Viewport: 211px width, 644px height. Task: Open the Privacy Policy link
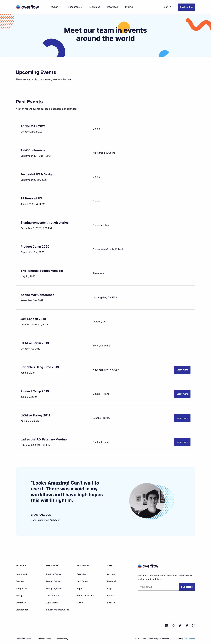coord(62,638)
